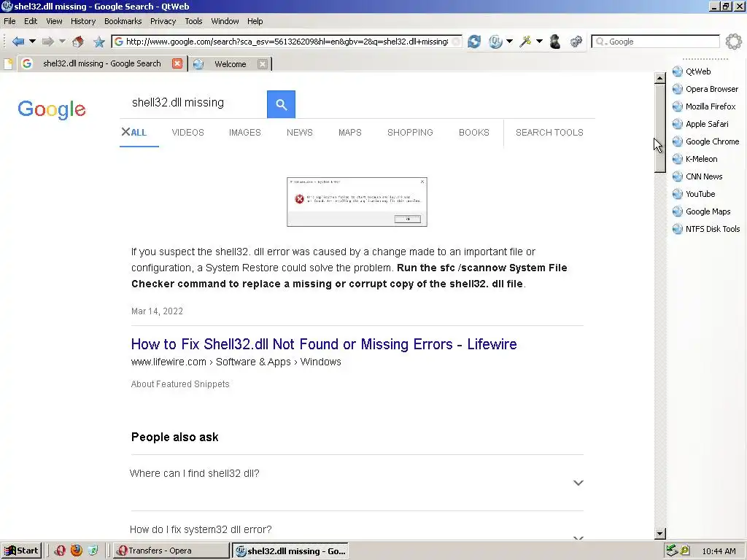The width and height of the screenshot is (747, 560).
Task: Open the Help menu
Action: tap(255, 21)
